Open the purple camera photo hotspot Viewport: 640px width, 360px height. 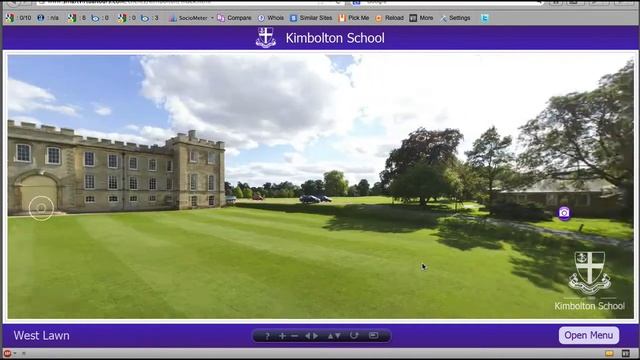pos(564,213)
